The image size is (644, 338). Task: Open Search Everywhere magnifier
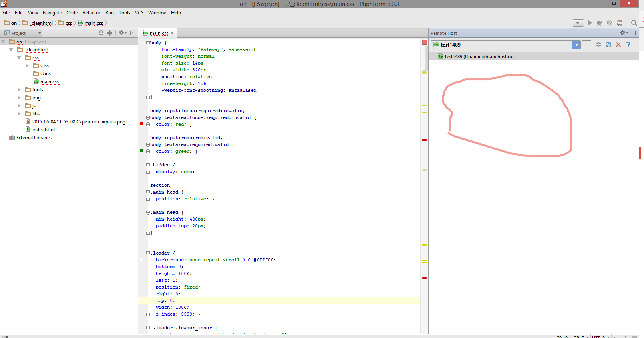(634, 23)
